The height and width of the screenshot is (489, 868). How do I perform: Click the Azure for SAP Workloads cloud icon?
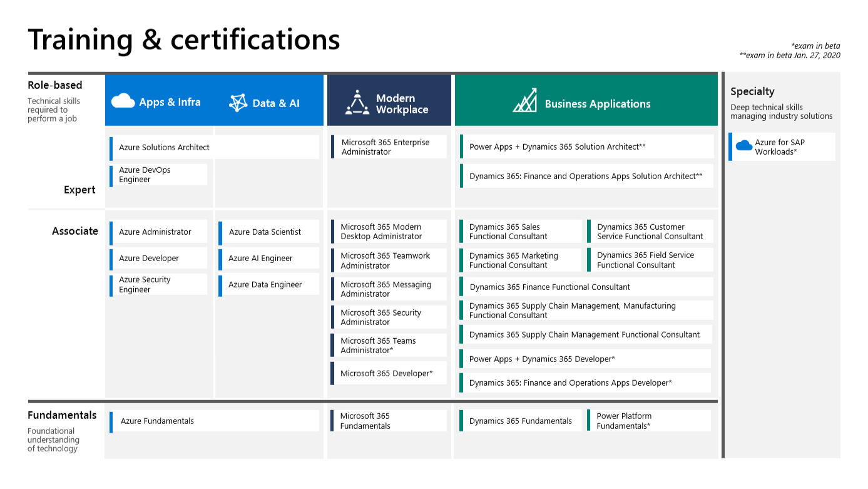(x=744, y=146)
